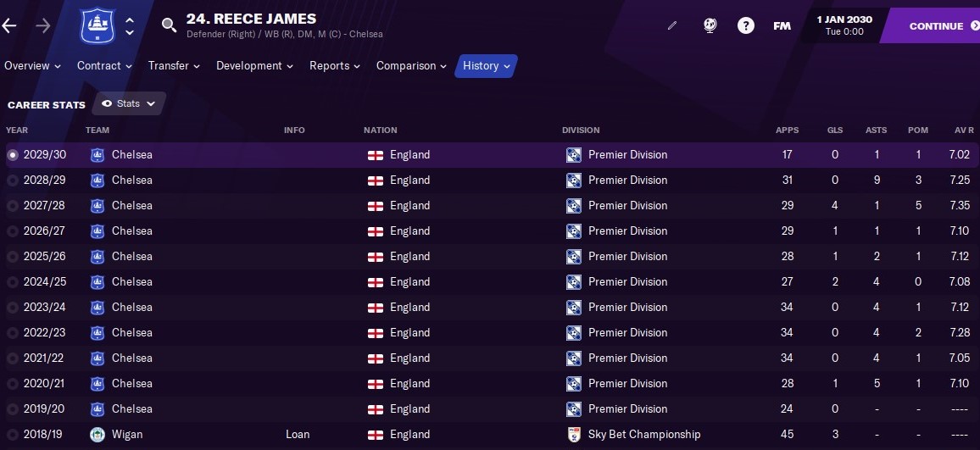Viewport: 980px width, 450px height.
Task: Click the search magnifier icon
Action: [x=169, y=25]
